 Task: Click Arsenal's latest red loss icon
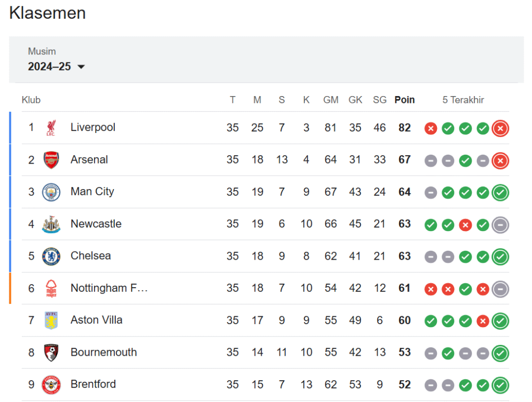click(x=500, y=160)
